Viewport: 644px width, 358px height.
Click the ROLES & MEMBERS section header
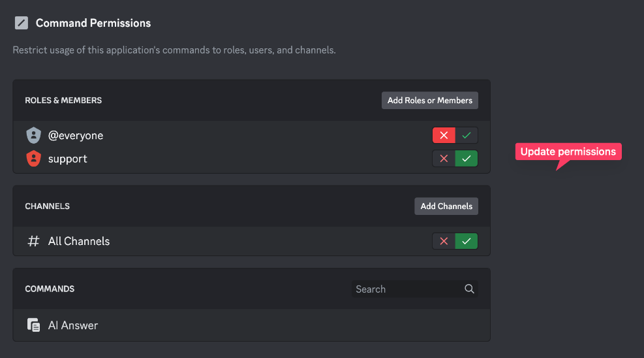click(x=63, y=101)
